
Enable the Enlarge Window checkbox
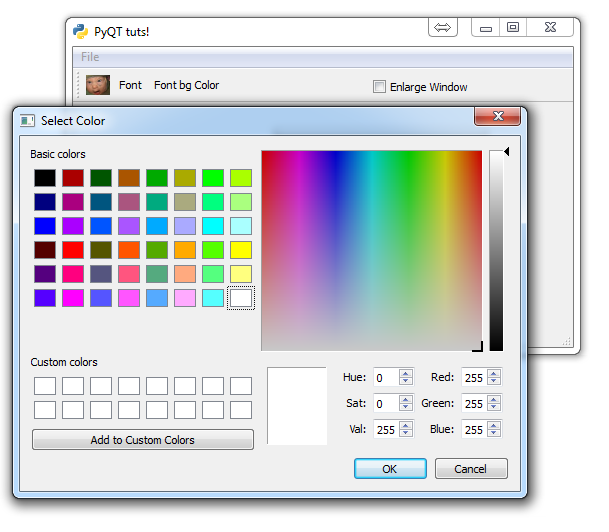379,87
